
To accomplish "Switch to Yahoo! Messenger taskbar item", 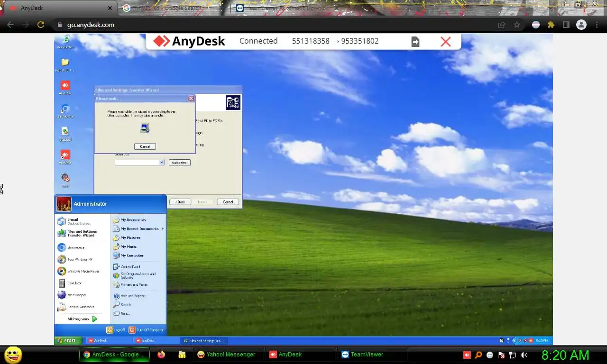I will 229,354.
